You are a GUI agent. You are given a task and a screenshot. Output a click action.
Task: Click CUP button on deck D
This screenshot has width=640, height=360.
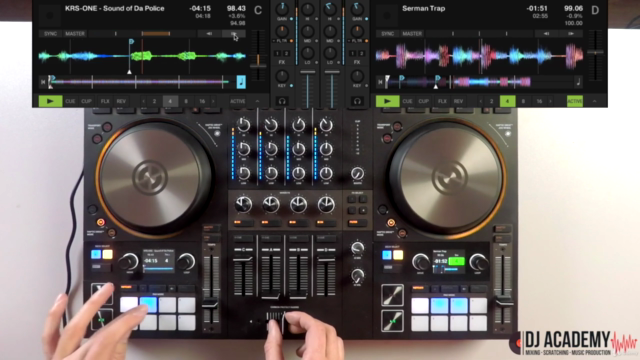point(423,101)
